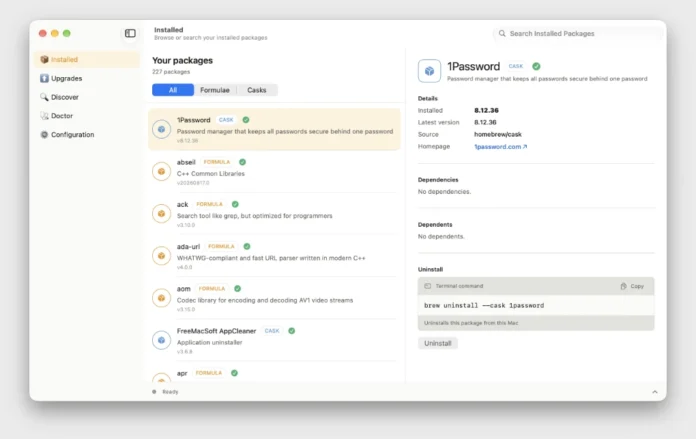Open the Upgrades sidebar section
This screenshot has height=439, width=696.
[x=87, y=78]
